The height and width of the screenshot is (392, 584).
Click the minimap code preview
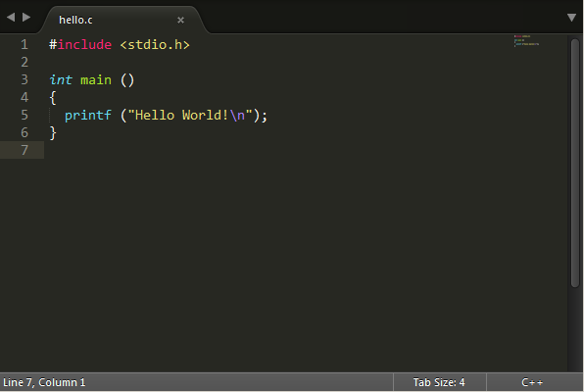point(526,40)
